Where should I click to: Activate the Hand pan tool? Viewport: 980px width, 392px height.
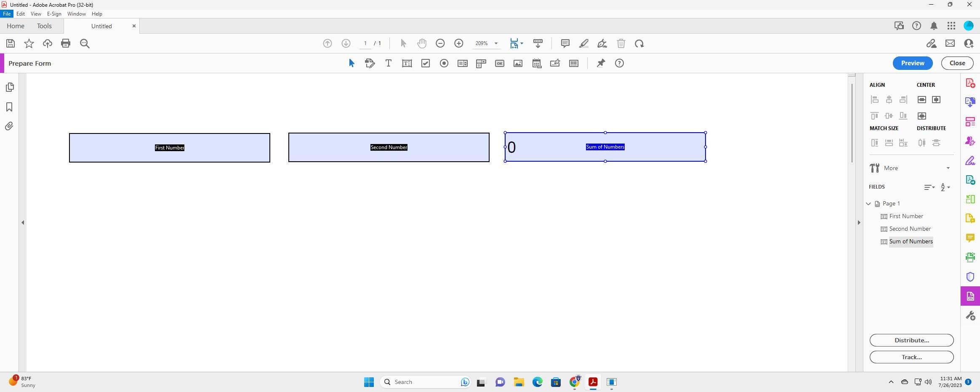(421, 43)
